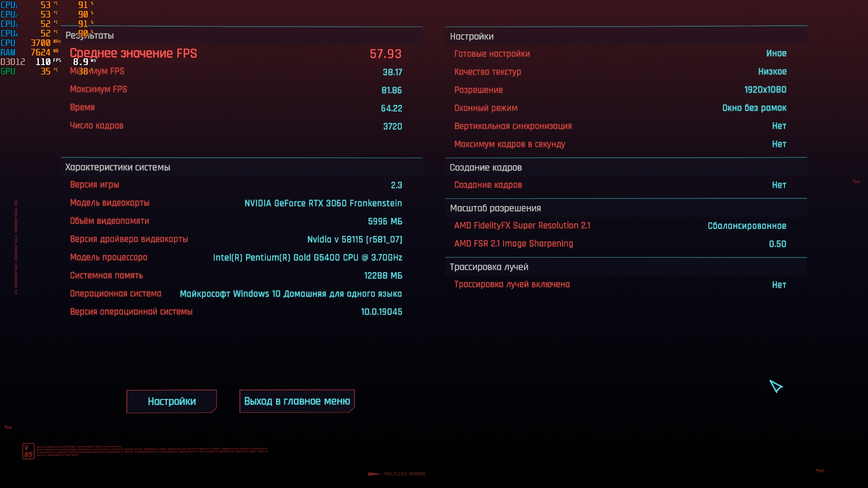Select the Результаты section header

pyautogui.click(x=102, y=36)
